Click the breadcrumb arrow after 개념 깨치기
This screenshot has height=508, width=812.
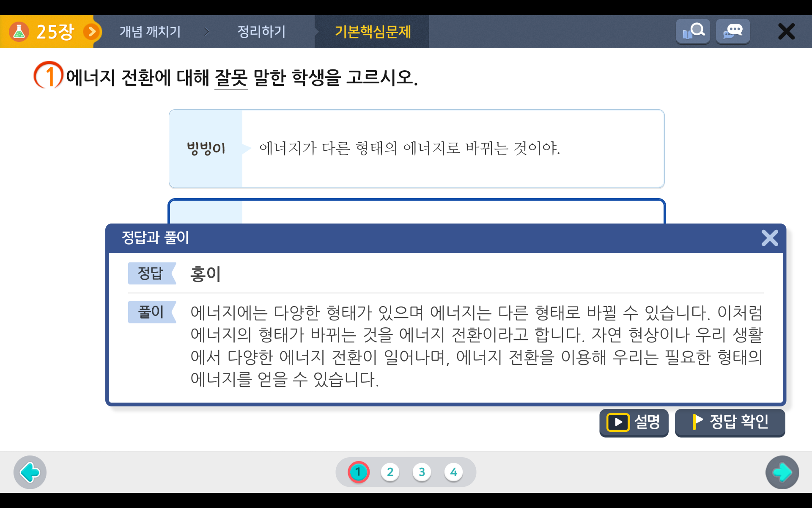coord(207,32)
